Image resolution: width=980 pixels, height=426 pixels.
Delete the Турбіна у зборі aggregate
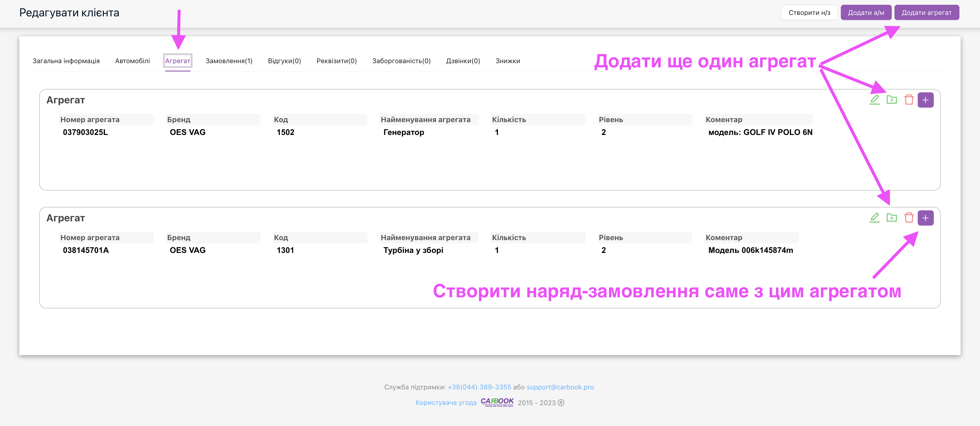pyautogui.click(x=909, y=218)
